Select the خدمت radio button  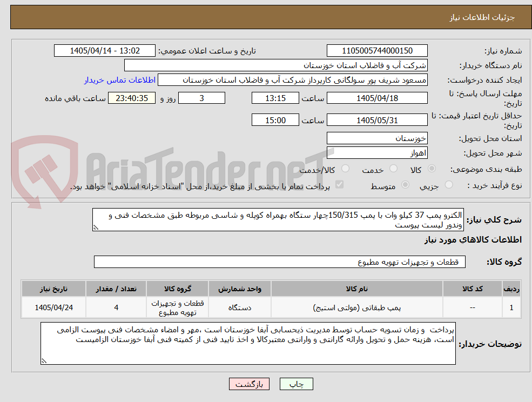click(394, 169)
